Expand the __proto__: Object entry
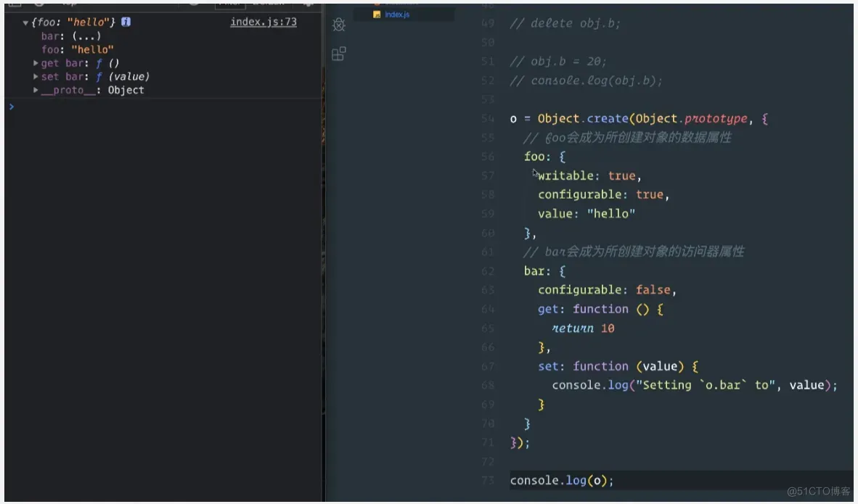858x504 pixels. click(x=36, y=90)
